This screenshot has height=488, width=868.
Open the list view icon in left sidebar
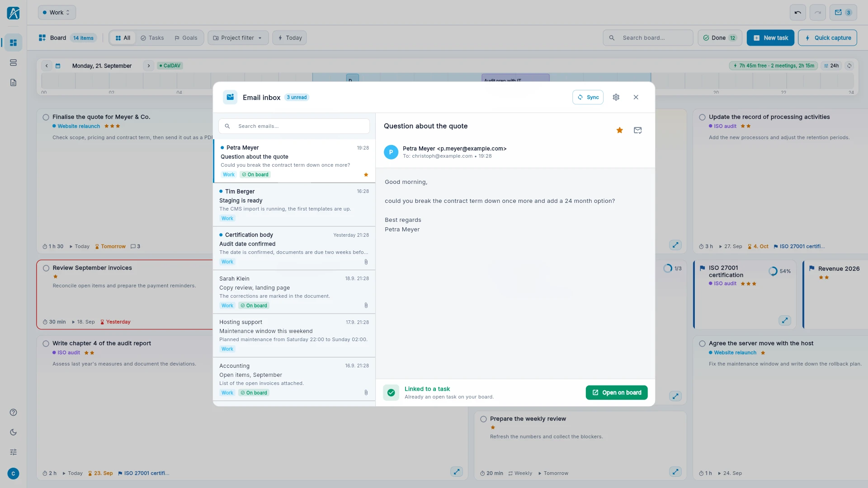(x=13, y=62)
